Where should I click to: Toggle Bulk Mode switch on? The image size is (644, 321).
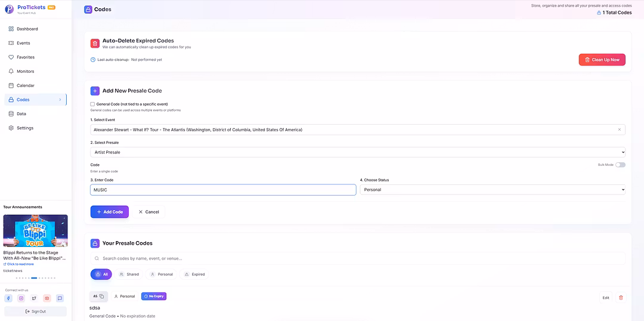coord(620,165)
